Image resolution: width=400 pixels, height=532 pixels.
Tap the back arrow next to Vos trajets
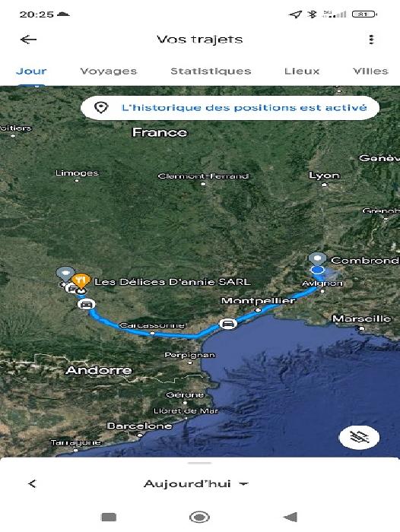point(28,40)
